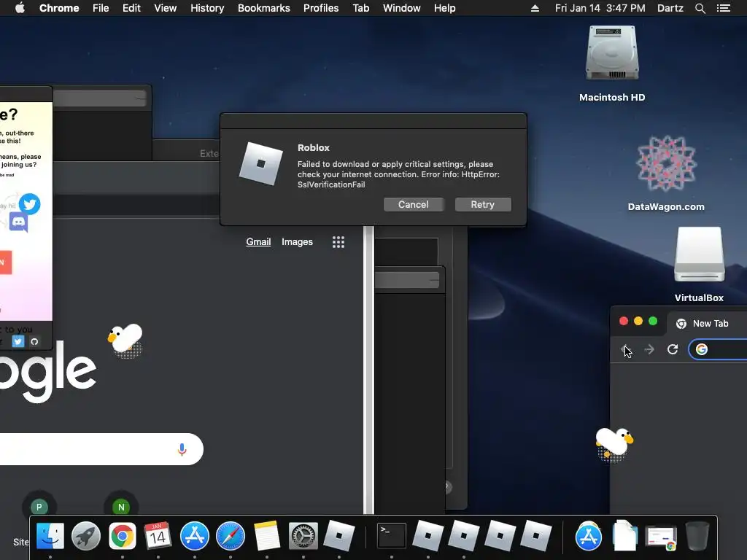
Task: Select the New Tab tab
Action: tap(705, 323)
